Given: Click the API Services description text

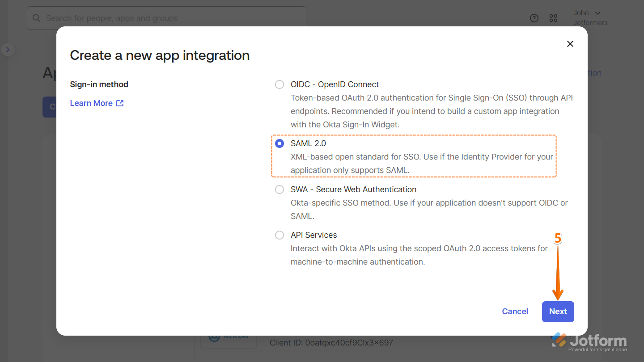Looking at the screenshot, I should (x=419, y=255).
